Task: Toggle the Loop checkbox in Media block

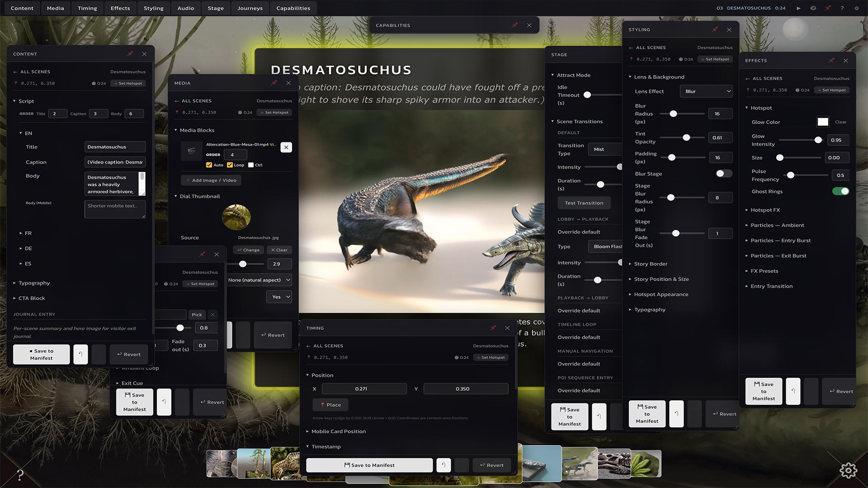Action: point(230,165)
